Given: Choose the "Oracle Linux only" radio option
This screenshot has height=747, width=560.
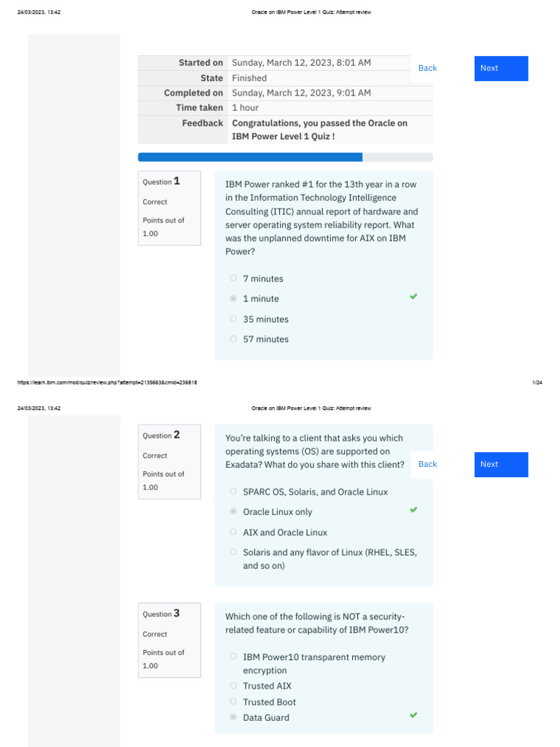Looking at the screenshot, I should tap(233, 512).
